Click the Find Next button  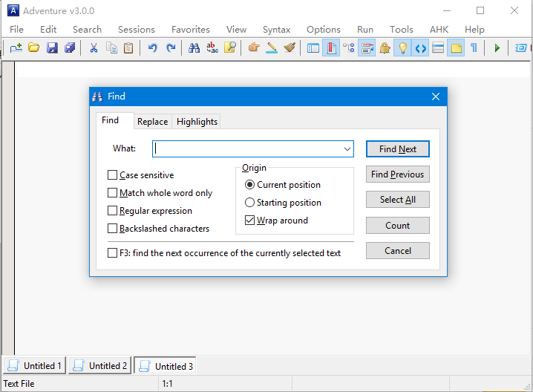398,149
